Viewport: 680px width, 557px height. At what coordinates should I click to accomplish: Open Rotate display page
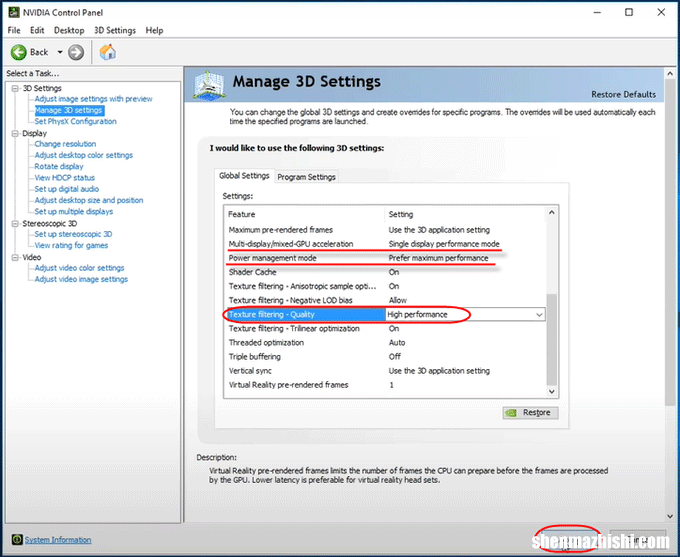tap(59, 167)
